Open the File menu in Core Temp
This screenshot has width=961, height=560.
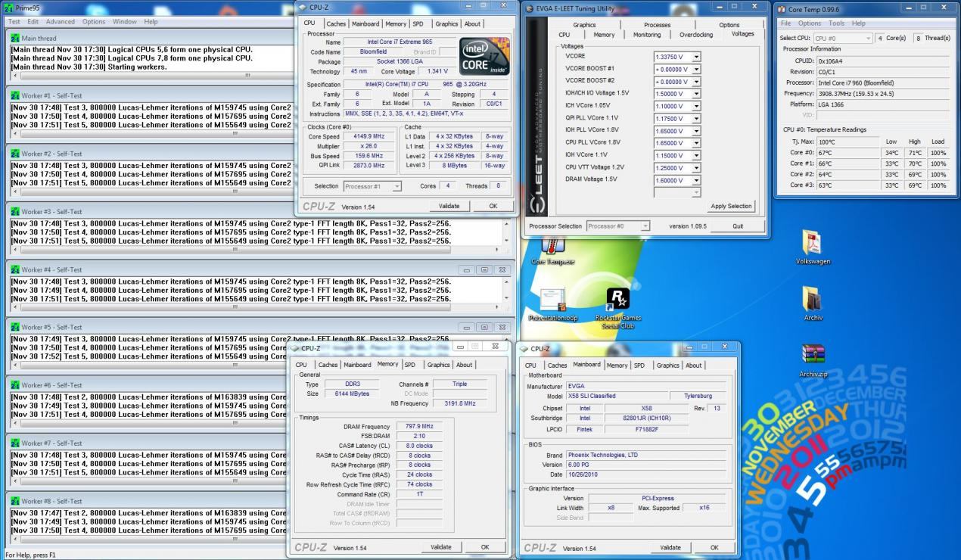click(x=786, y=23)
